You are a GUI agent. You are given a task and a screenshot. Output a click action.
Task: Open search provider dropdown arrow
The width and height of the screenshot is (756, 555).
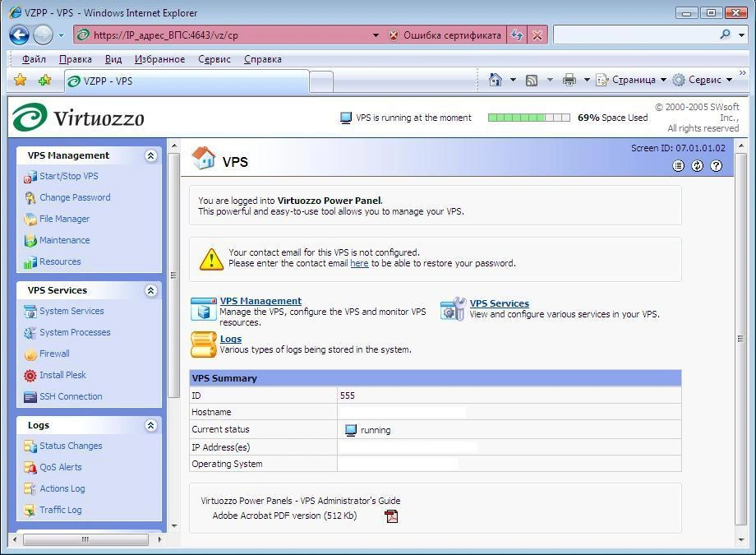(x=741, y=35)
